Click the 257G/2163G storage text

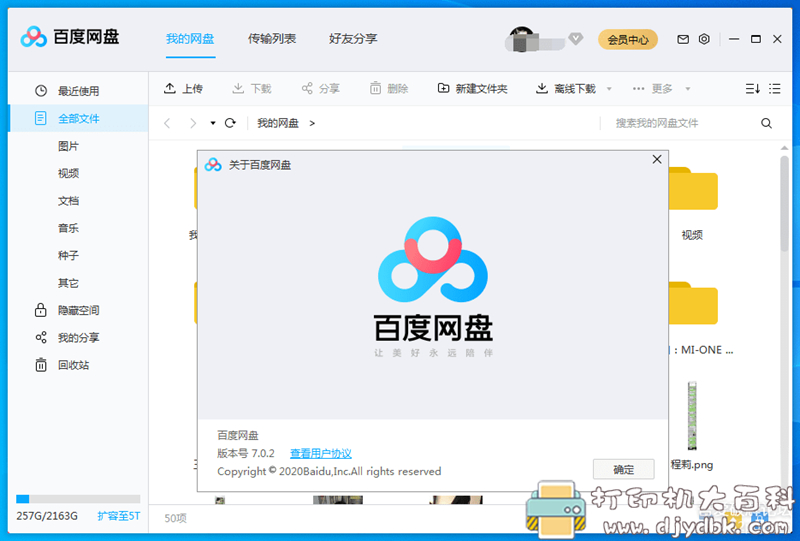[47, 516]
